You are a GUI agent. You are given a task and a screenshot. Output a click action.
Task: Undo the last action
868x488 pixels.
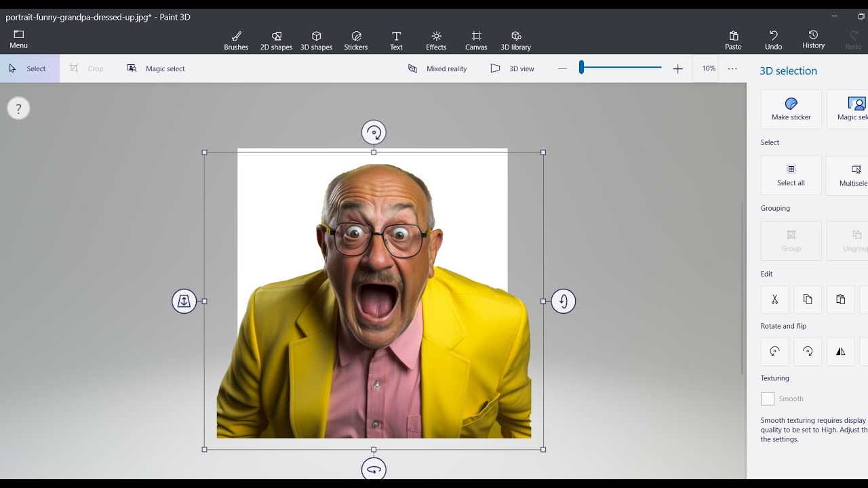(773, 41)
